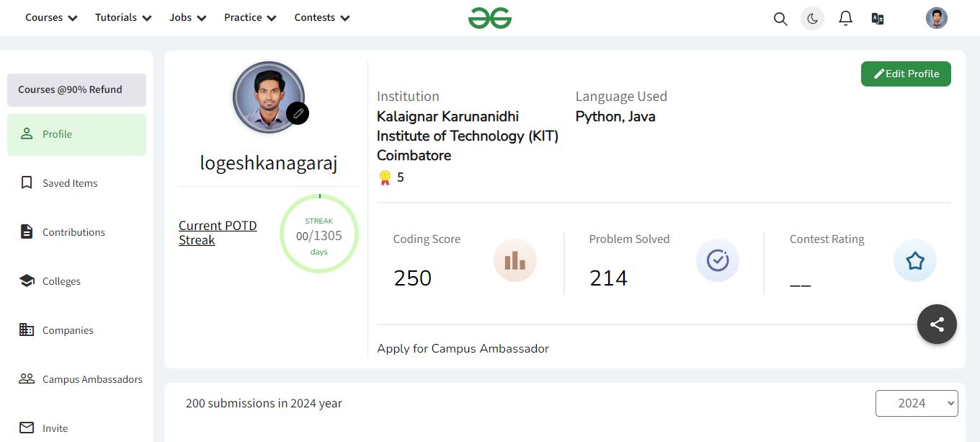Open Companies in the sidebar

point(76,330)
